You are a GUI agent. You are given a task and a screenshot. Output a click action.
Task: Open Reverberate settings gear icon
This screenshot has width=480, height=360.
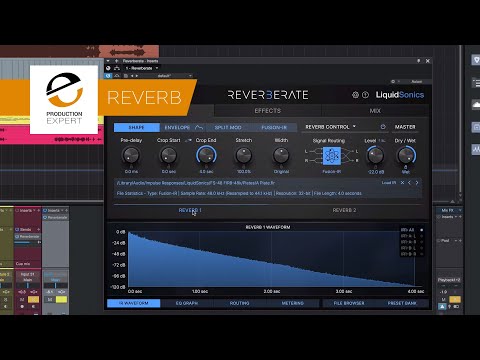click(x=355, y=95)
